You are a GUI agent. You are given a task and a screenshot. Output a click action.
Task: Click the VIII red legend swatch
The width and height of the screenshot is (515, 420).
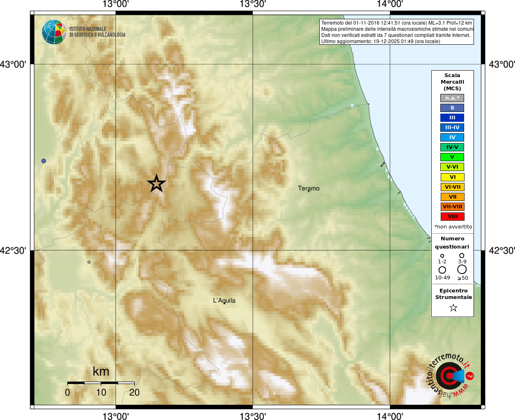pyautogui.click(x=452, y=217)
